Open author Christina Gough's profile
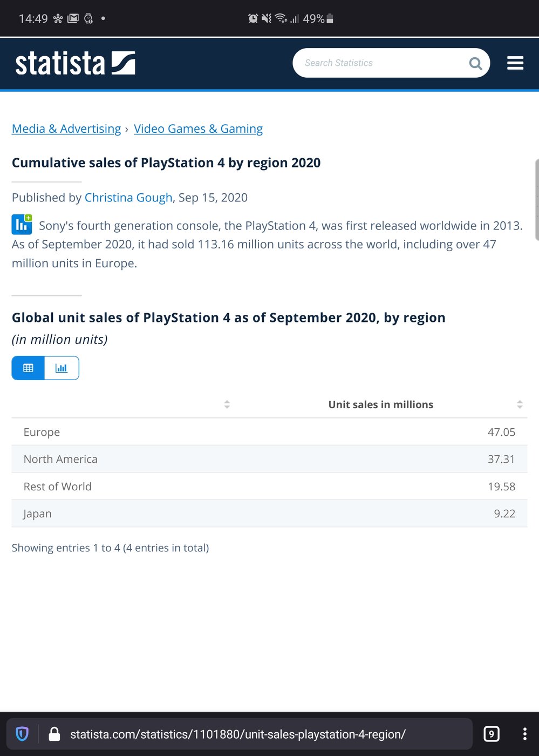 [128, 197]
